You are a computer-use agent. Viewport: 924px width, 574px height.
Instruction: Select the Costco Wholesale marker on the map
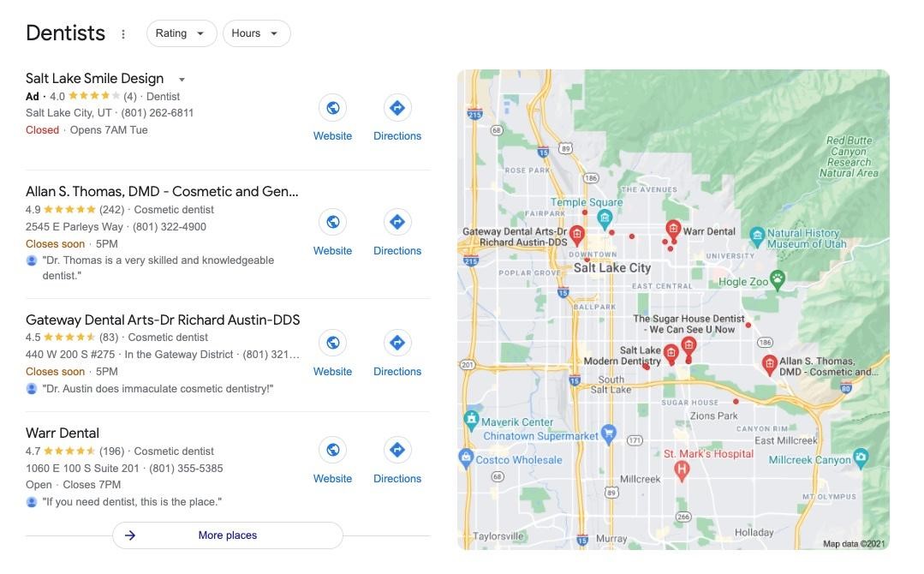coord(466,457)
